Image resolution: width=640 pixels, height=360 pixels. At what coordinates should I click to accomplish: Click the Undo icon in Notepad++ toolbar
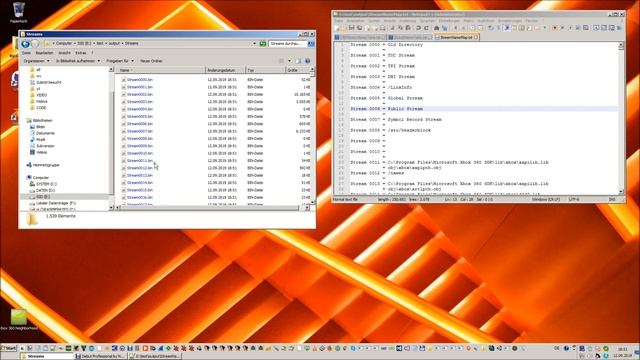418,28
